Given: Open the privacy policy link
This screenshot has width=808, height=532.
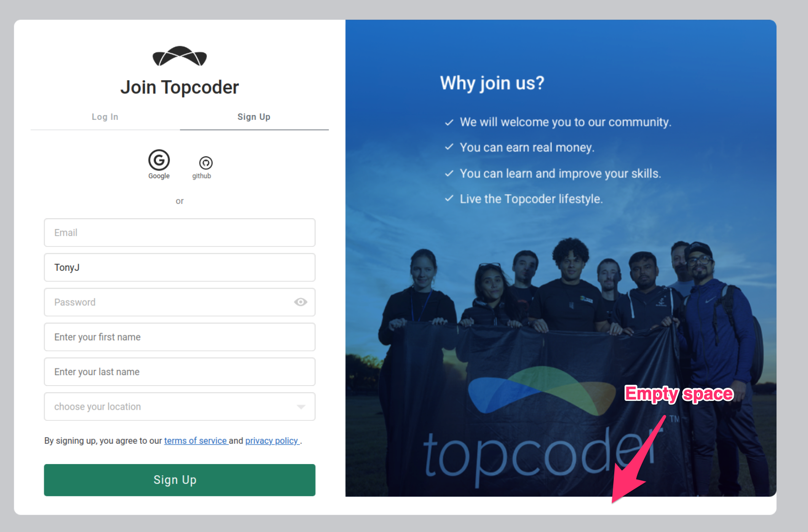Looking at the screenshot, I should point(272,441).
